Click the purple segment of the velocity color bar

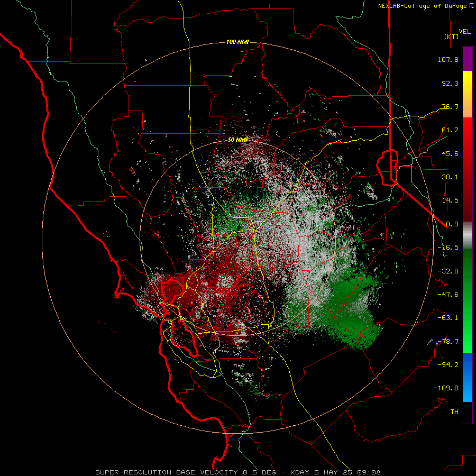pos(467,59)
